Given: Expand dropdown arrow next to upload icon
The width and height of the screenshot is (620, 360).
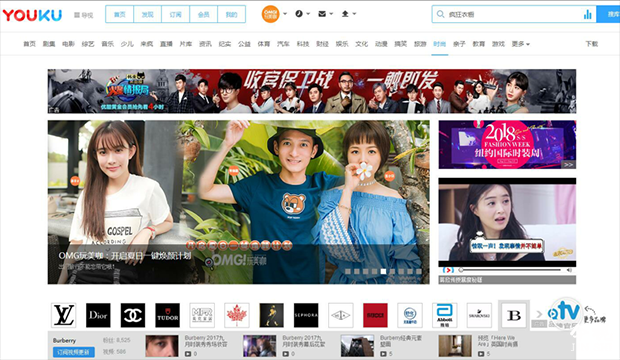Looking at the screenshot, I should (x=354, y=14).
